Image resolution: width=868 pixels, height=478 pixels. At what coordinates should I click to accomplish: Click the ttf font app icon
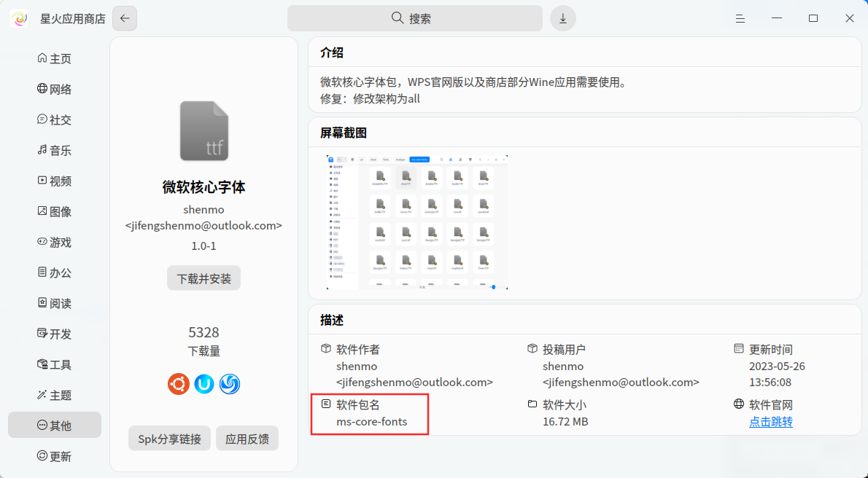tap(204, 131)
